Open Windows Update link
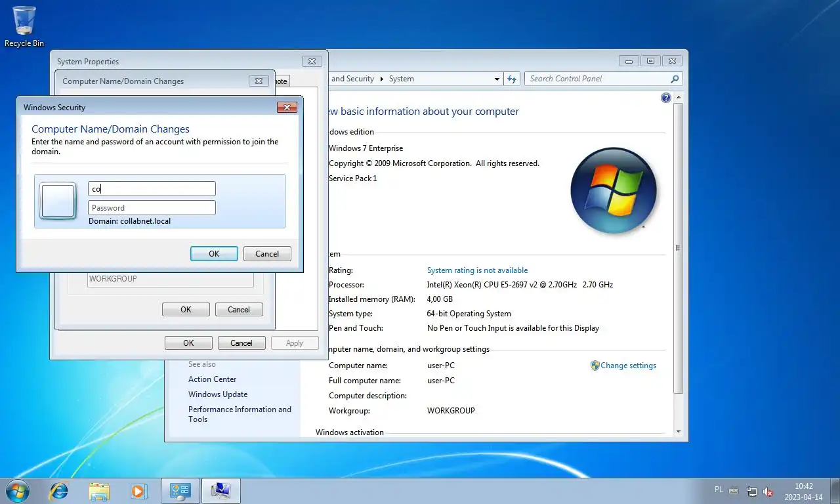Image resolution: width=840 pixels, height=504 pixels. point(218,394)
